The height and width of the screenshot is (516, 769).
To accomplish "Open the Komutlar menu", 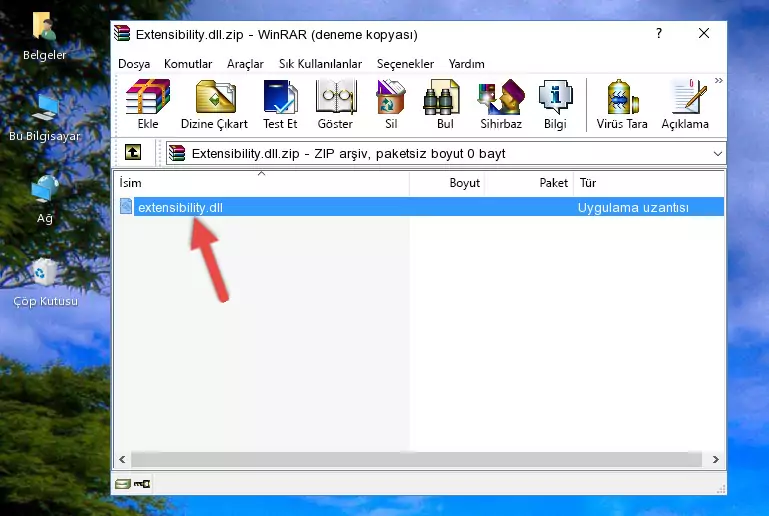I will 188,64.
